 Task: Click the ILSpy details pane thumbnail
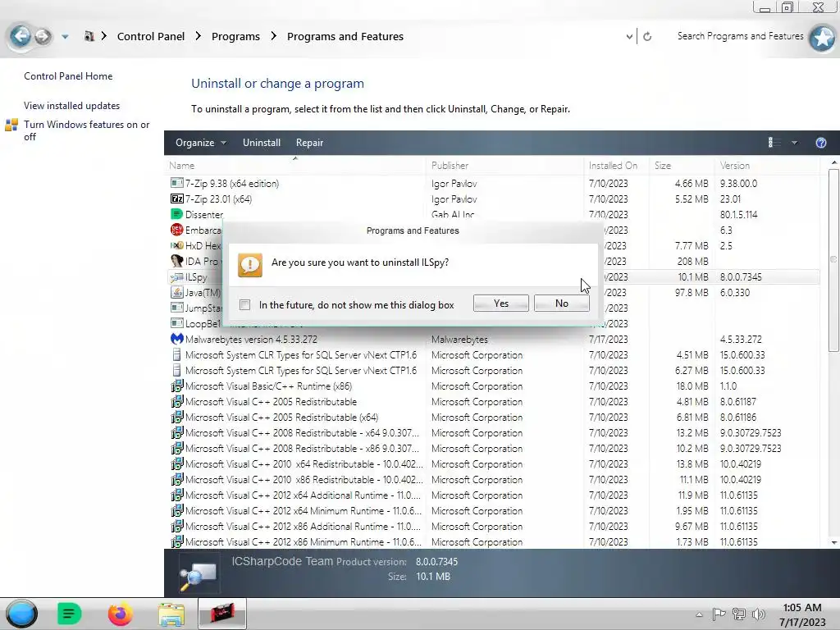pos(199,574)
